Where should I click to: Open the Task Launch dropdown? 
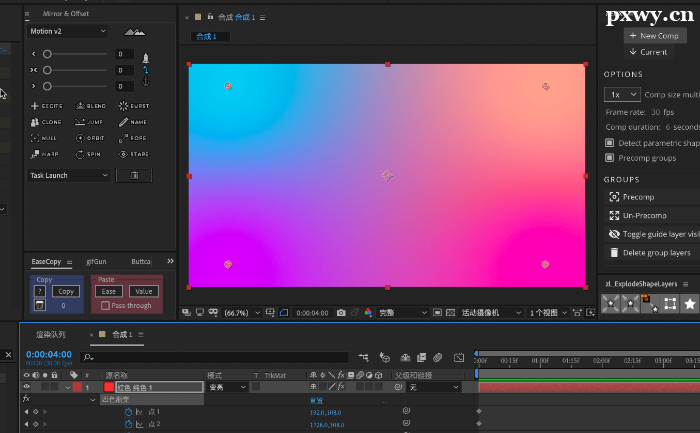[68, 175]
